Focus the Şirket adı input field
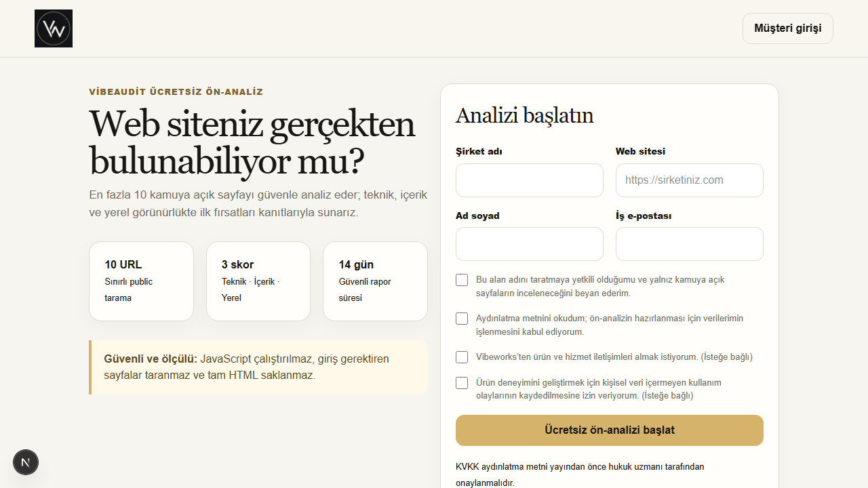 coord(530,180)
